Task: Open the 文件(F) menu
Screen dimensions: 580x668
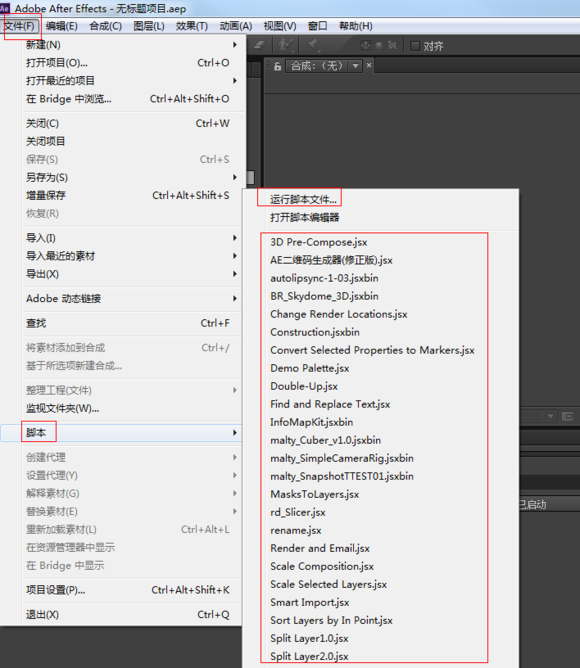Action: point(19,26)
